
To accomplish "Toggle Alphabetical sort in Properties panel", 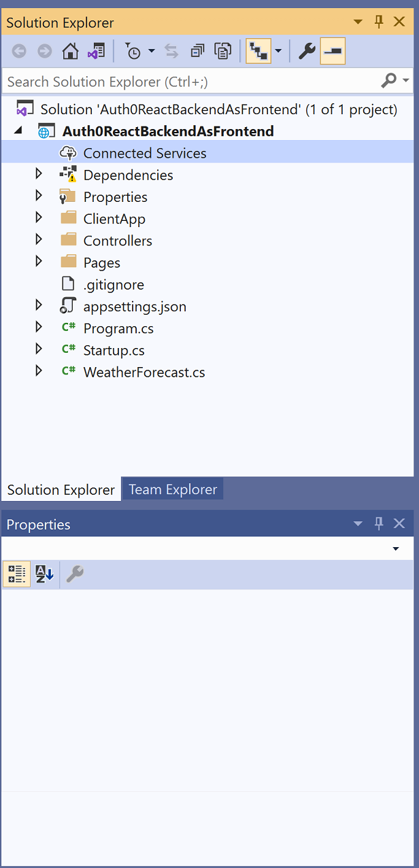I will [x=44, y=574].
